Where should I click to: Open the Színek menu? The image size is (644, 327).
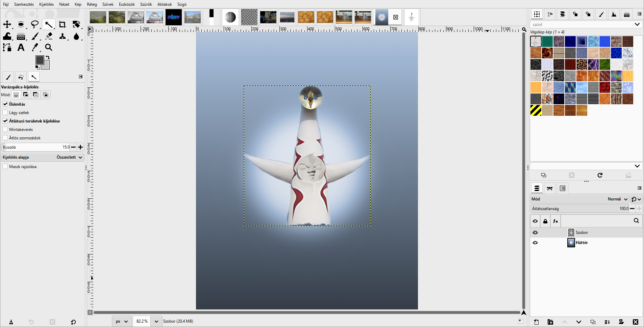pyautogui.click(x=108, y=4)
